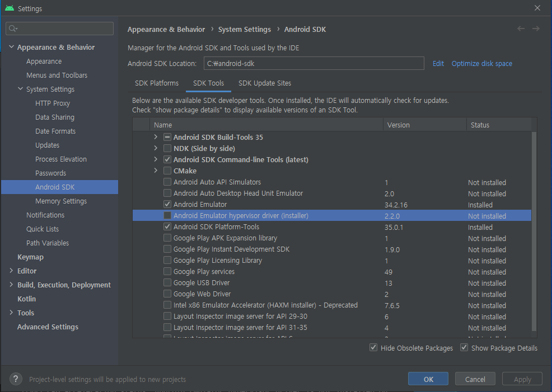Toggle Show Package Details checkbox
Screen dimensions: 552x392
coord(464,348)
